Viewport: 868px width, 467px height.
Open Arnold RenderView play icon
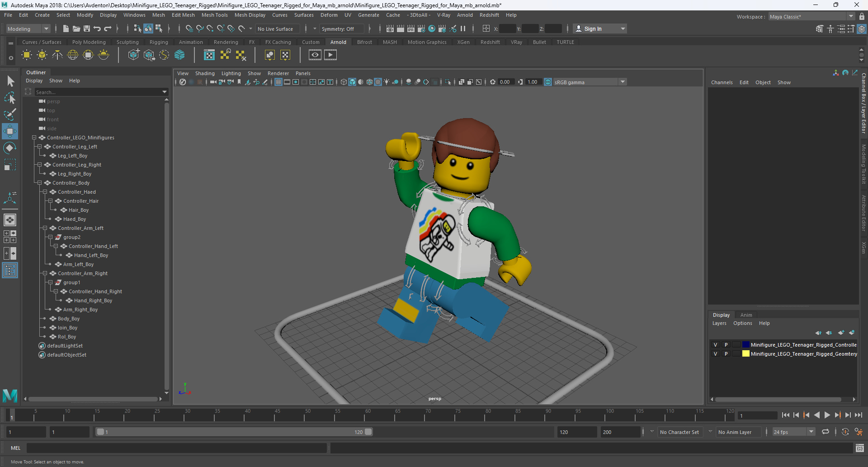pyautogui.click(x=330, y=55)
